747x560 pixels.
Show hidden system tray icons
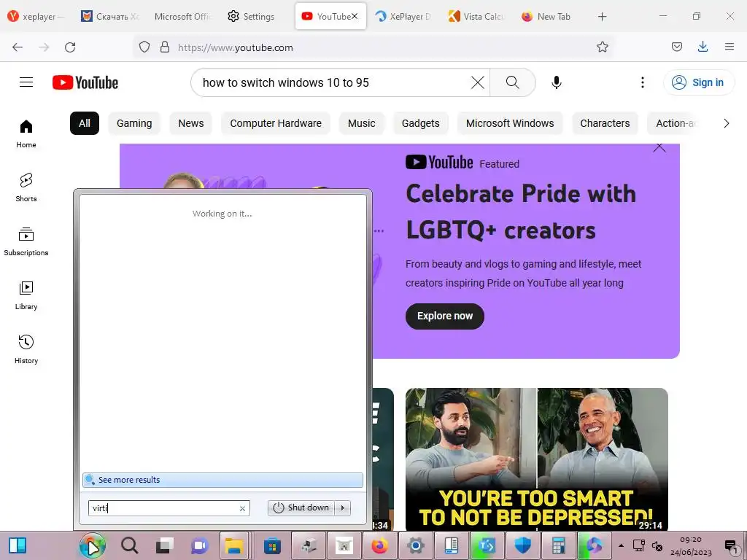pos(621,545)
